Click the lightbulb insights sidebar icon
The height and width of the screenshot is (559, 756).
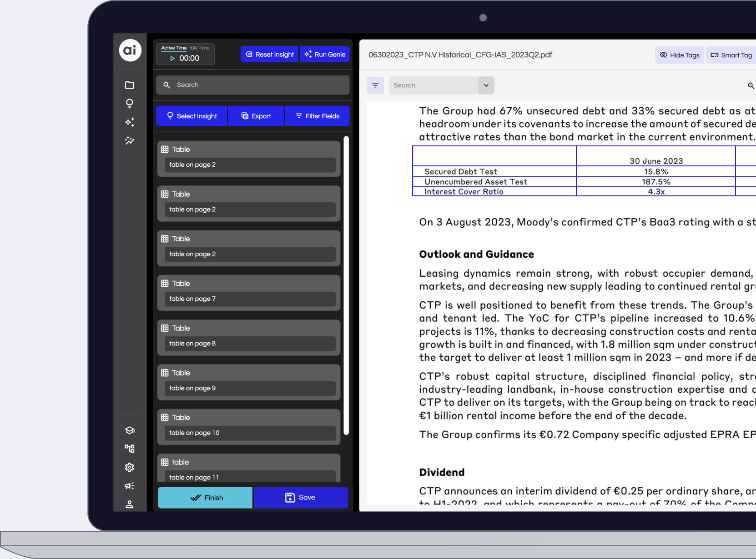(130, 104)
